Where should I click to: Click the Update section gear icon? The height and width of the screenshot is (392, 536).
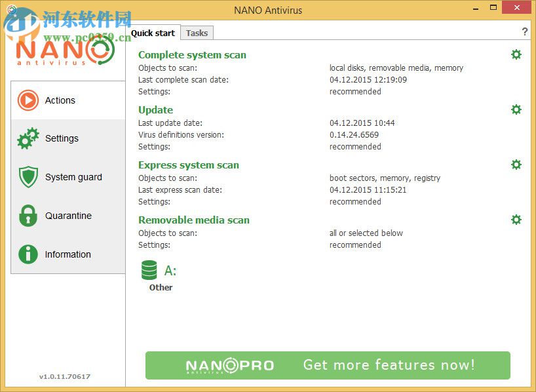tap(516, 109)
